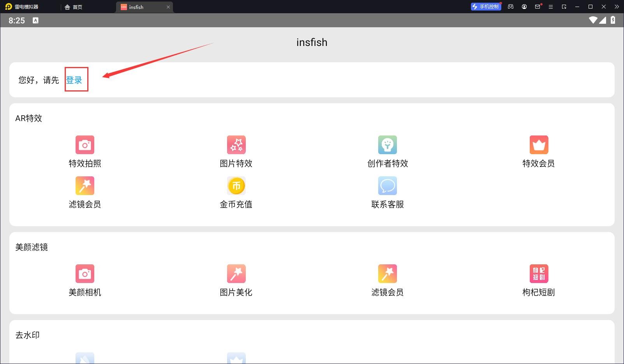The height and width of the screenshot is (364, 624).
Task: Expand the sidebar with double-chevron arrow
Action: click(617, 7)
